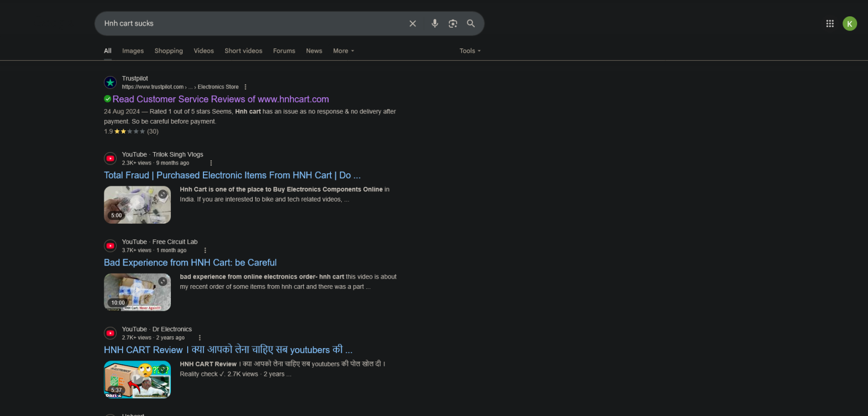Click the 2.3K+ views · 9 months ago text
The height and width of the screenshot is (416, 868).
pyautogui.click(x=156, y=163)
